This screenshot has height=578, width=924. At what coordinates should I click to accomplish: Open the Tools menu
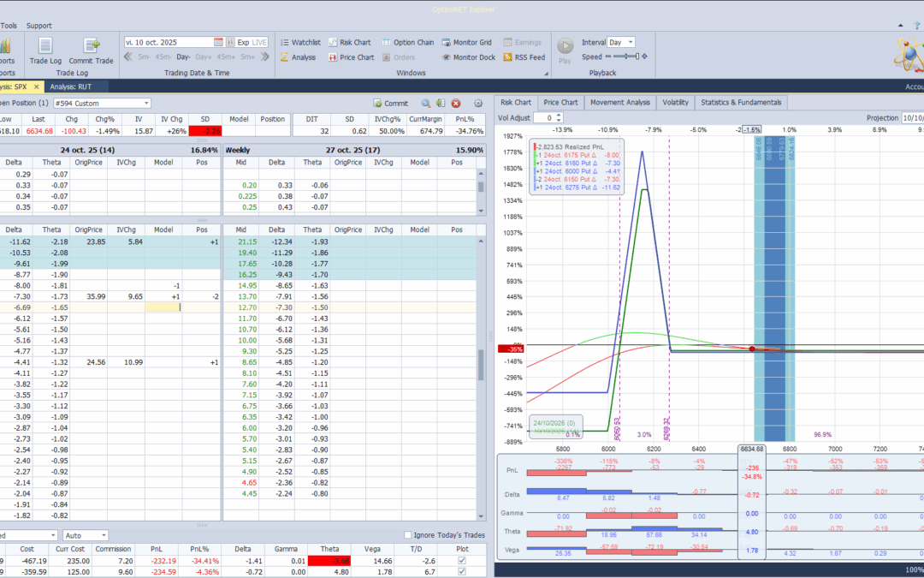(9, 26)
